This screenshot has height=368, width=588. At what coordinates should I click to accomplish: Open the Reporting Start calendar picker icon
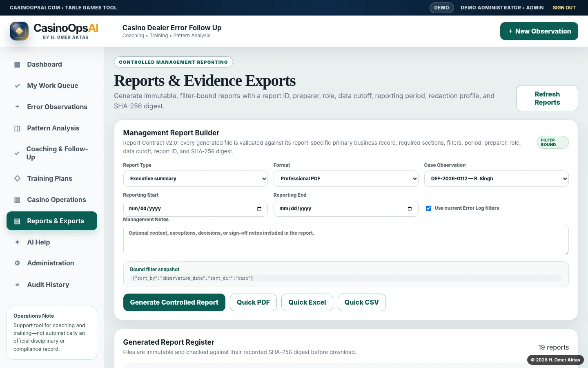point(259,209)
